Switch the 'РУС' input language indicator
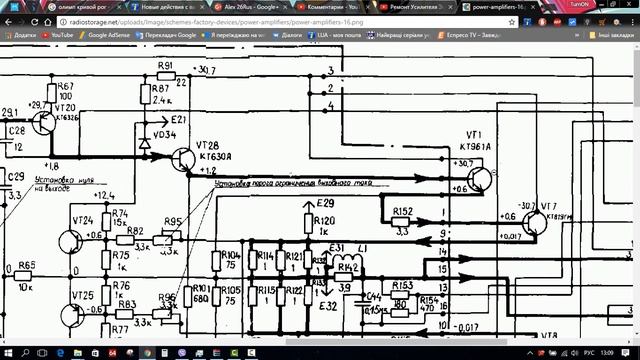Screen dimensions: 640x360 point(589,353)
